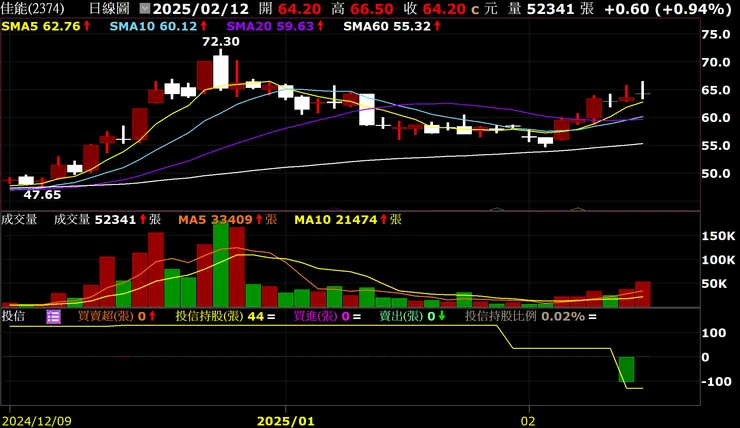Click the tallest green volume bar
The height and width of the screenshot is (428, 740).
[x=220, y=265]
